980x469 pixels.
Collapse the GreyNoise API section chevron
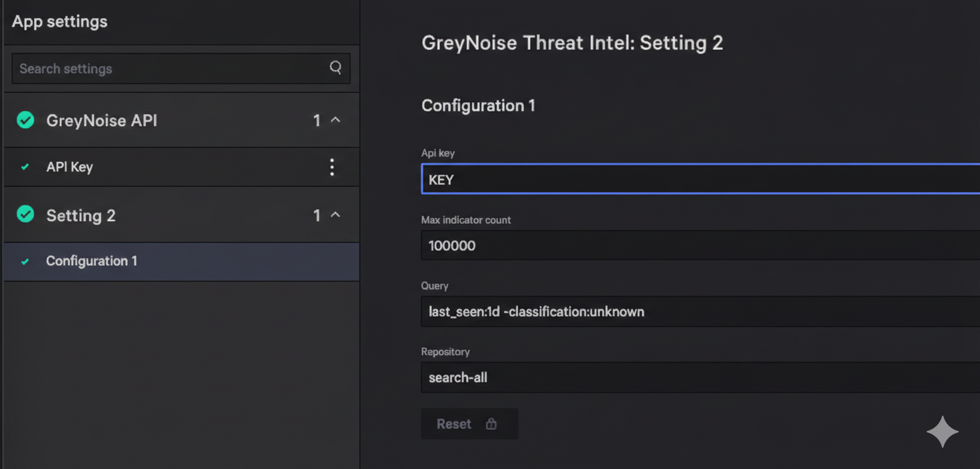point(336,120)
